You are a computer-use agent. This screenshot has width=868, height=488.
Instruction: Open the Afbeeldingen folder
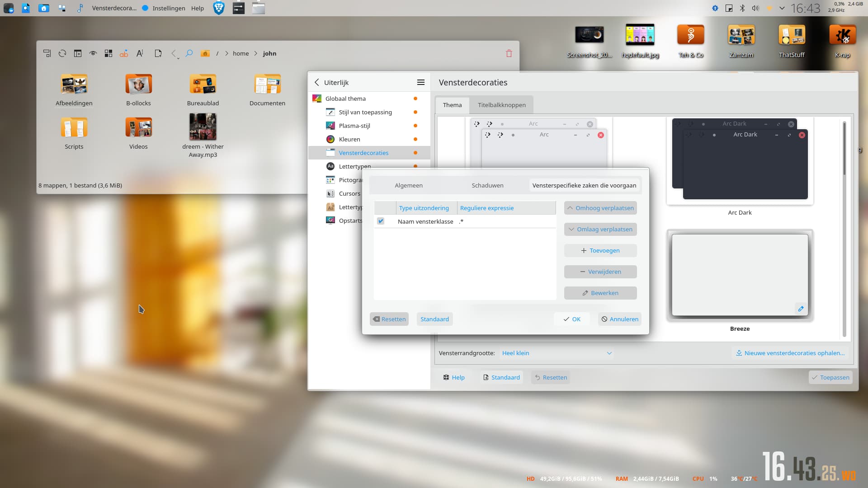(x=74, y=90)
